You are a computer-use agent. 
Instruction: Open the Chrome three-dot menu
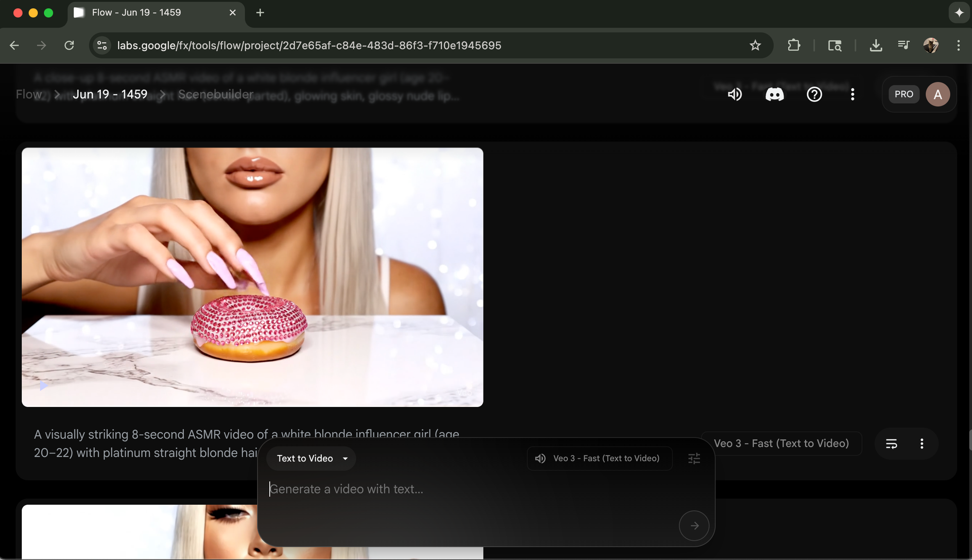(x=958, y=45)
